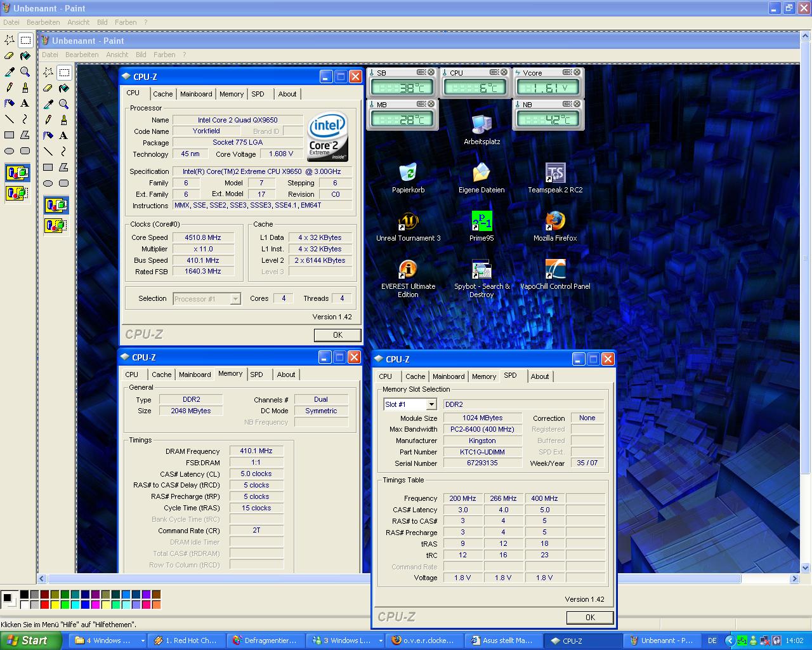Enable opaque selection mode in outer Paint options

[x=18, y=173]
